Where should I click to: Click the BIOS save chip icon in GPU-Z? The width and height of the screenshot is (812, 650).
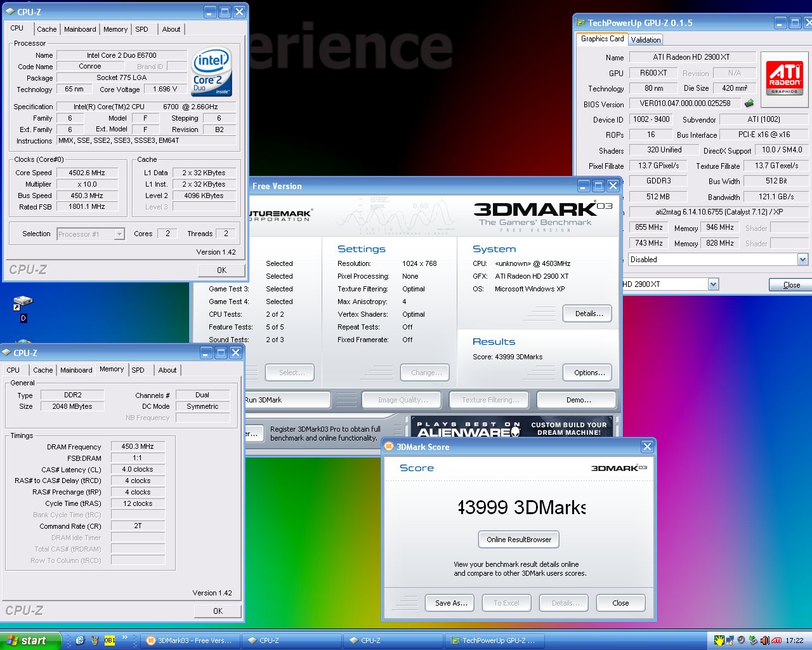[749, 103]
